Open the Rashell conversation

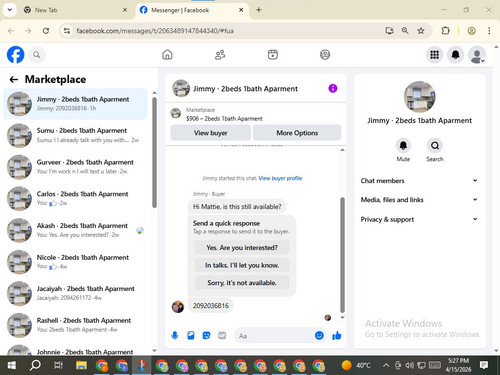coord(75,325)
